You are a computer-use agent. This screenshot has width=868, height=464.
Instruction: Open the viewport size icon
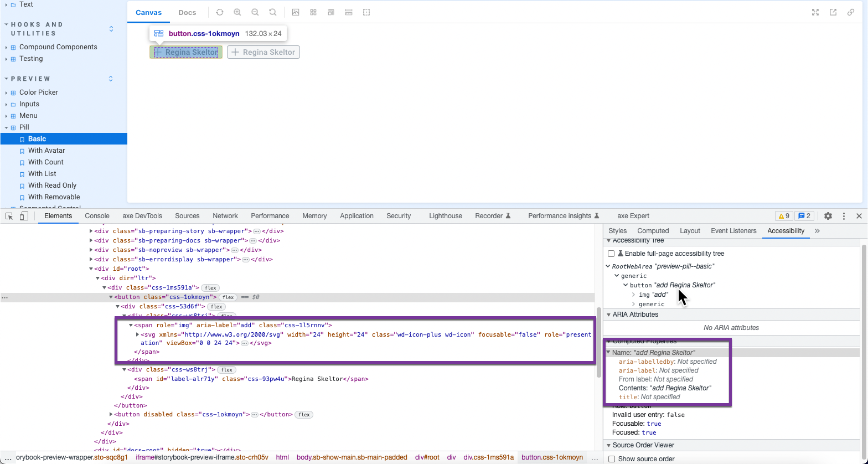[x=331, y=12]
